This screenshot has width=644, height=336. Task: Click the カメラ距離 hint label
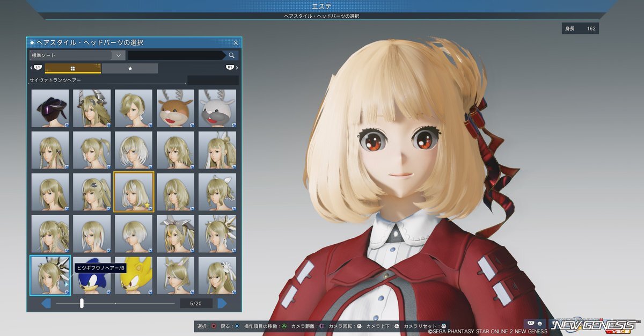(303, 326)
